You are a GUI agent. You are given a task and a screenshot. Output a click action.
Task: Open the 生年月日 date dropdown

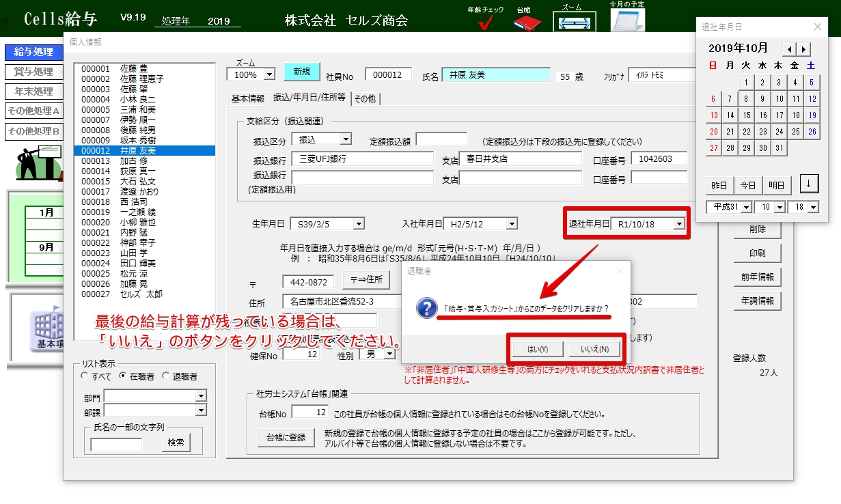tap(359, 223)
